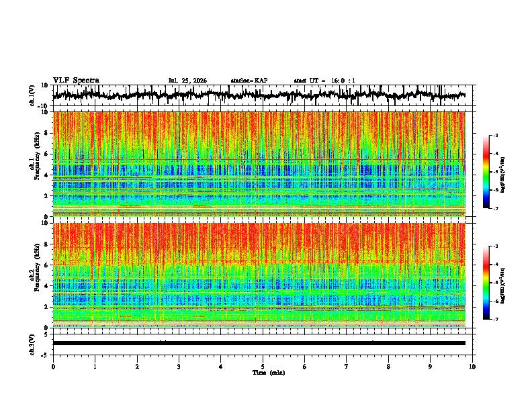The image size is (532, 411).
Task: Select the Jul 25, 2026 date label
Action: click(x=187, y=81)
